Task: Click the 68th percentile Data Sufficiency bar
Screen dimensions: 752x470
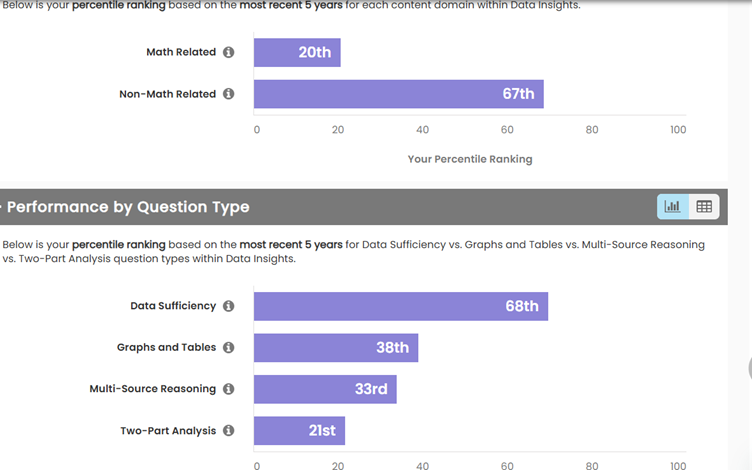Action: 400,306
